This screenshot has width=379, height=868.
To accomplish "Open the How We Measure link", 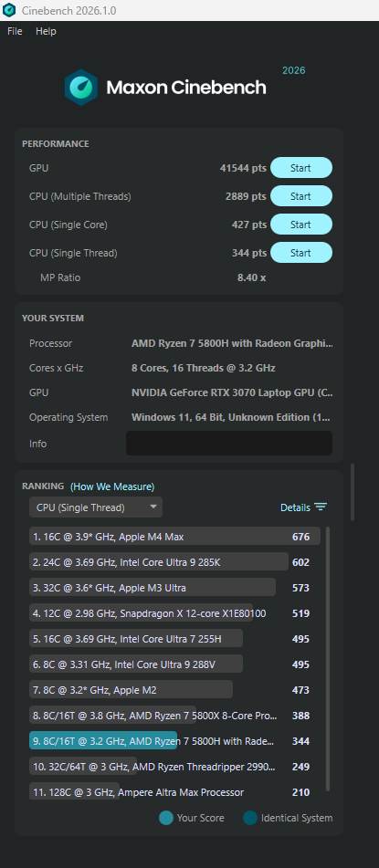I will 112,486.
